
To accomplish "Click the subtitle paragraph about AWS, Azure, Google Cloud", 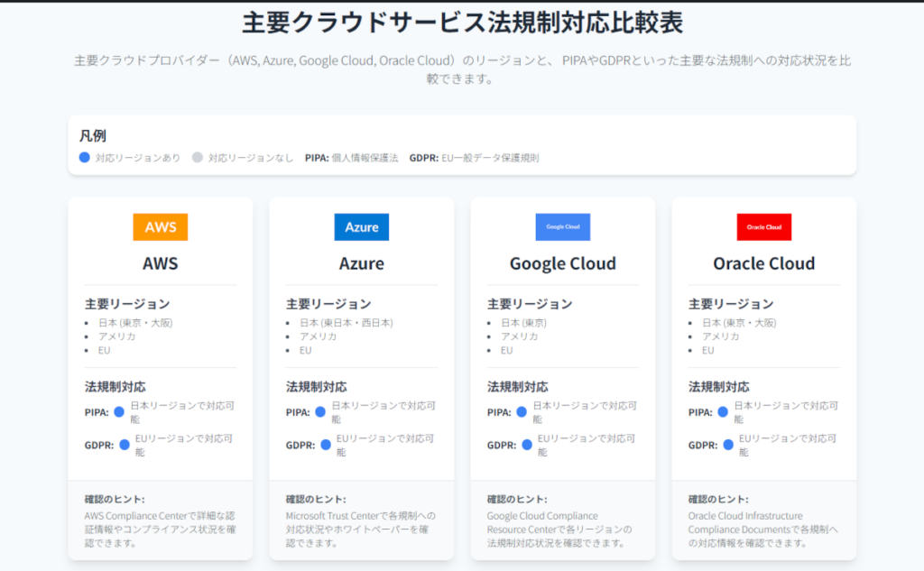I will coord(462,69).
